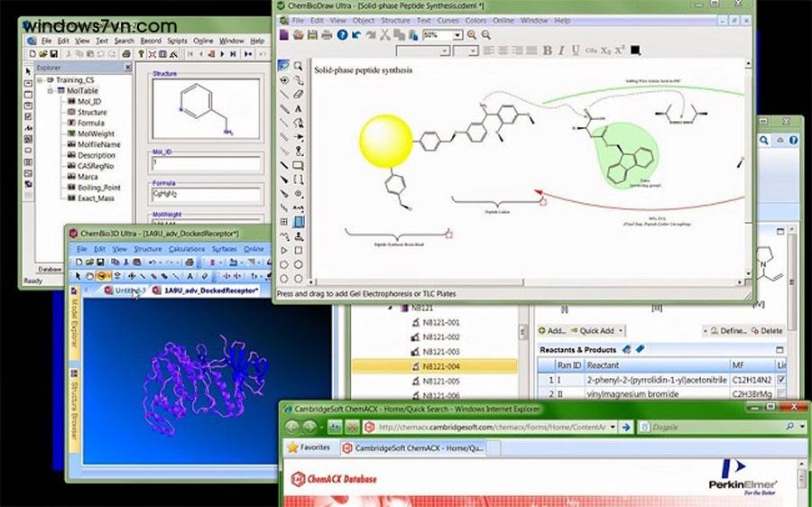Click the Zoom Out magnifier in ChemBioDraw
Screen dimensions: 812x507
tap(485, 35)
